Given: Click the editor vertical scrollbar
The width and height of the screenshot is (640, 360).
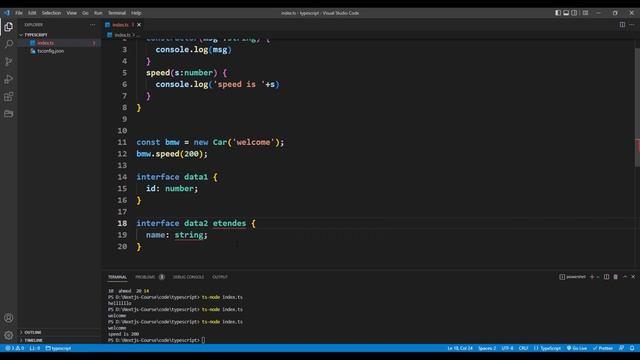Looking at the screenshot, I should click(x=637, y=108).
